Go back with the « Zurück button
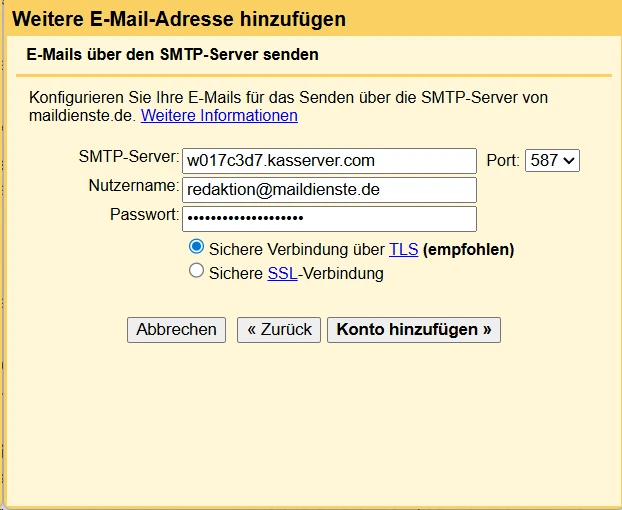 (279, 330)
